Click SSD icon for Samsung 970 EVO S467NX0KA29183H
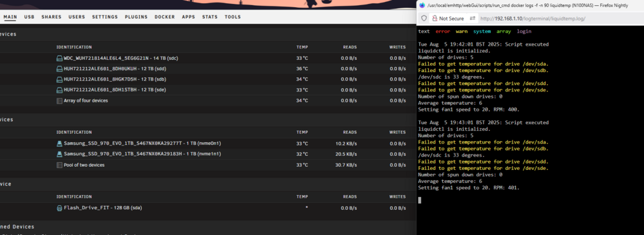Screen dimensions: 644x235 [59, 154]
